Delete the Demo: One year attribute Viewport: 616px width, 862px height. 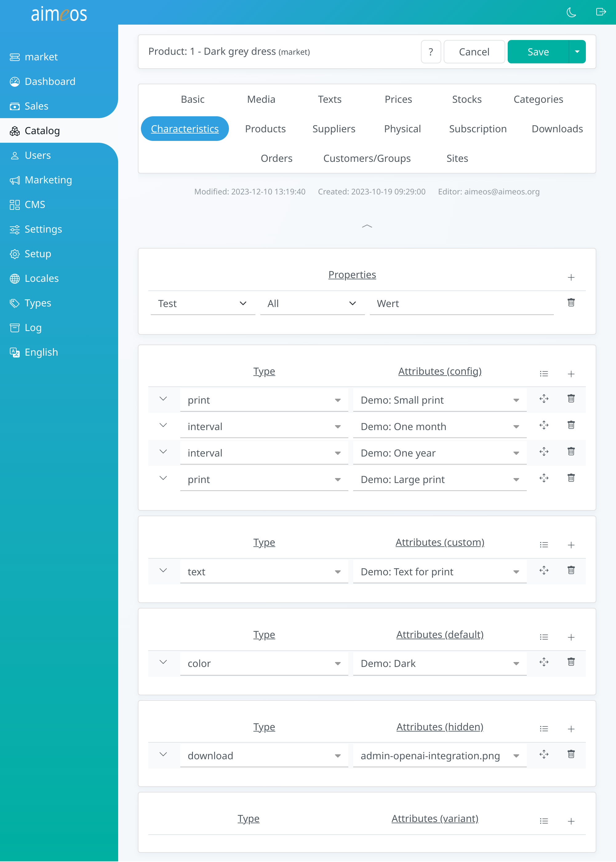[571, 451]
